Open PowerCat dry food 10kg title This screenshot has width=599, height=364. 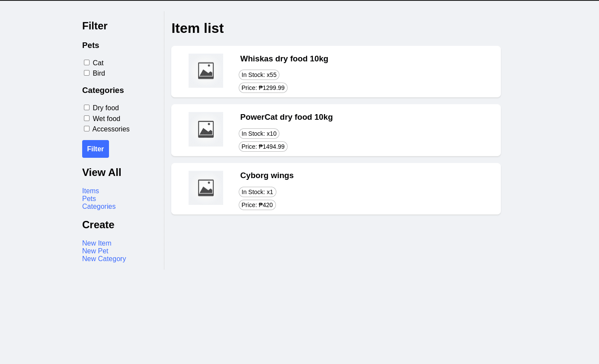(286, 117)
